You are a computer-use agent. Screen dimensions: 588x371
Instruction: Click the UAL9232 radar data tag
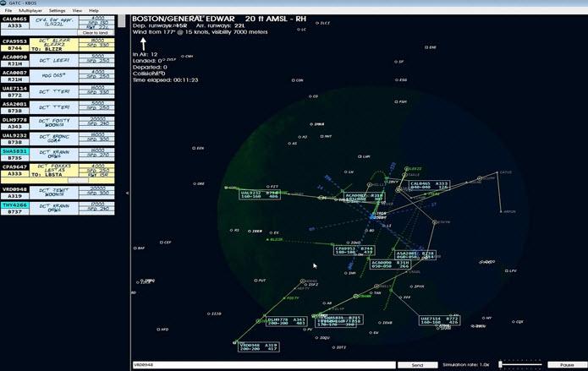[261, 195]
